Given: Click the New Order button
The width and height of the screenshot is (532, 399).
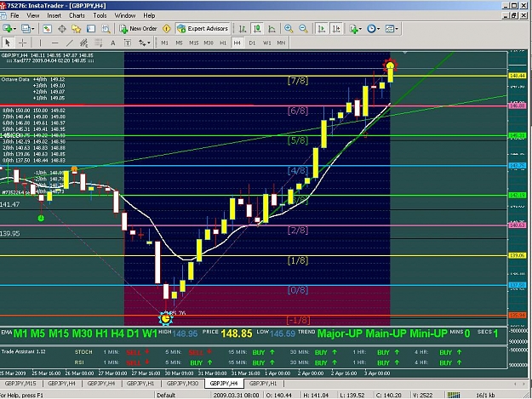Looking at the screenshot, I should [139, 29].
